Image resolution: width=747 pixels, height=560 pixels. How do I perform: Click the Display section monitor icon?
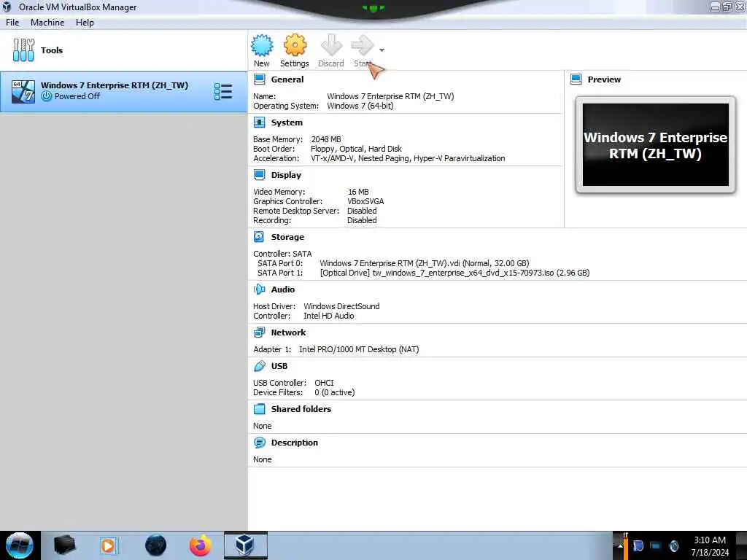260,175
